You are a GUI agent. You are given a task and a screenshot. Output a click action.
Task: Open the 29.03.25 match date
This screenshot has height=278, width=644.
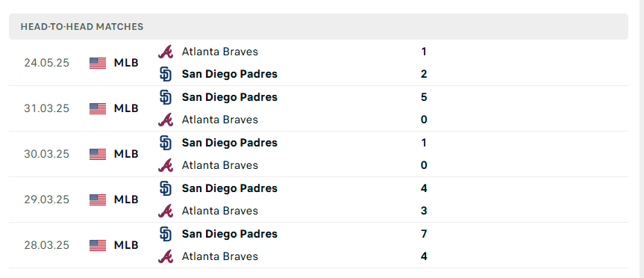[x=46, y=200]
